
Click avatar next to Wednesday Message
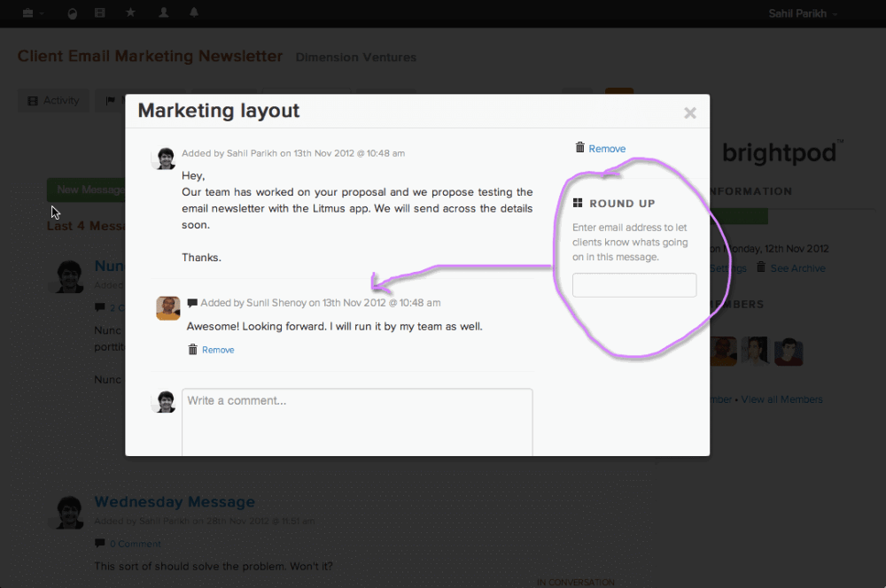pos(69,513)
